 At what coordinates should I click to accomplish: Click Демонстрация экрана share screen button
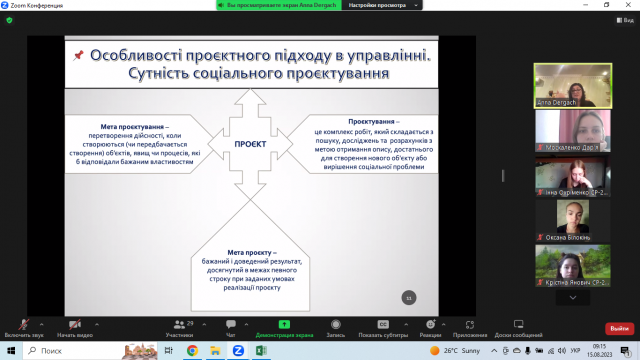click(x=284, y=328)
